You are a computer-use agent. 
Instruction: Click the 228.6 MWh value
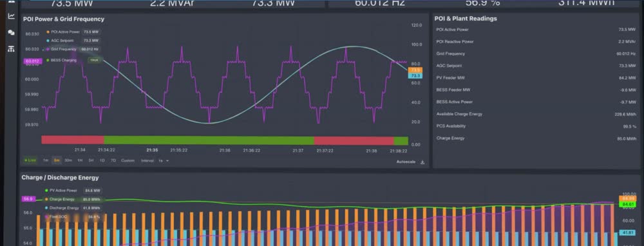point(625,114)
